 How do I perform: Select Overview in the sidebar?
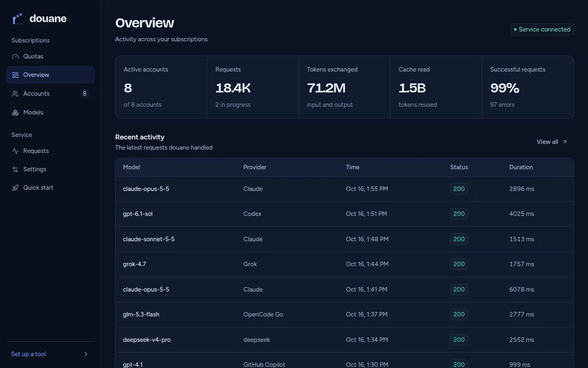[x=51, y=75]
